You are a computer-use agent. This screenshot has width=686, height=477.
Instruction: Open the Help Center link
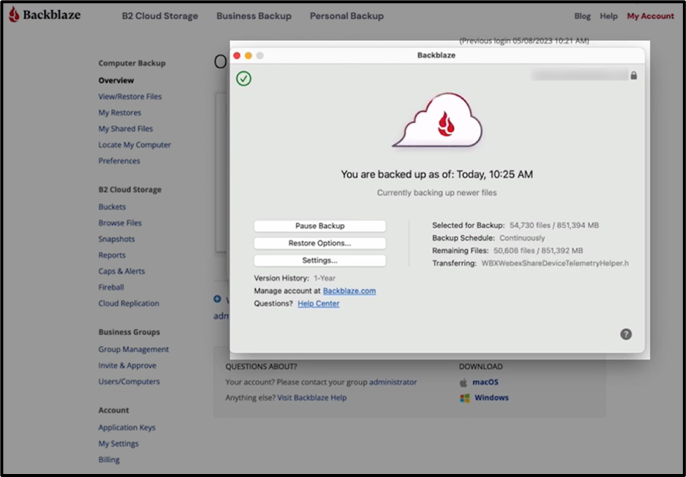tap(318, 304)
